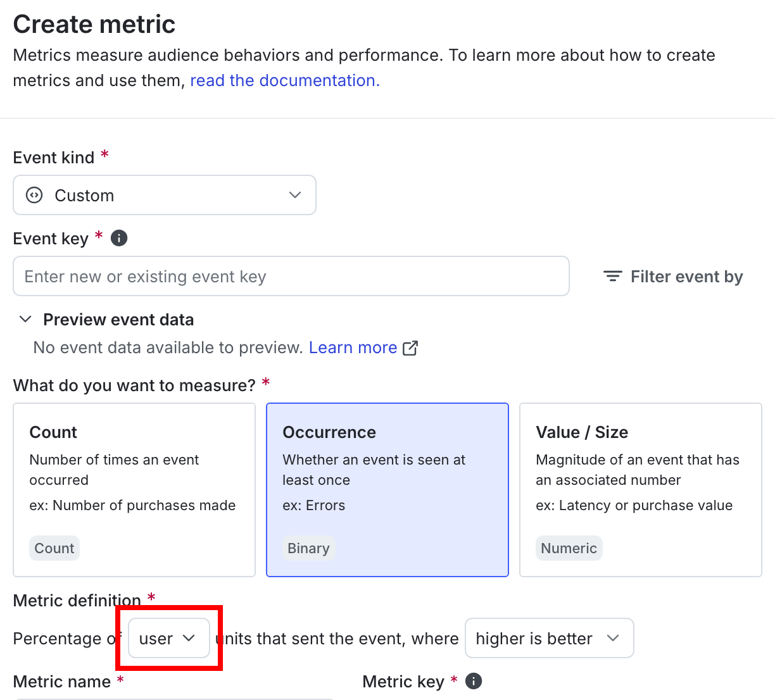
Task: Click the info icon beside Event key
Action: (118, 238)
